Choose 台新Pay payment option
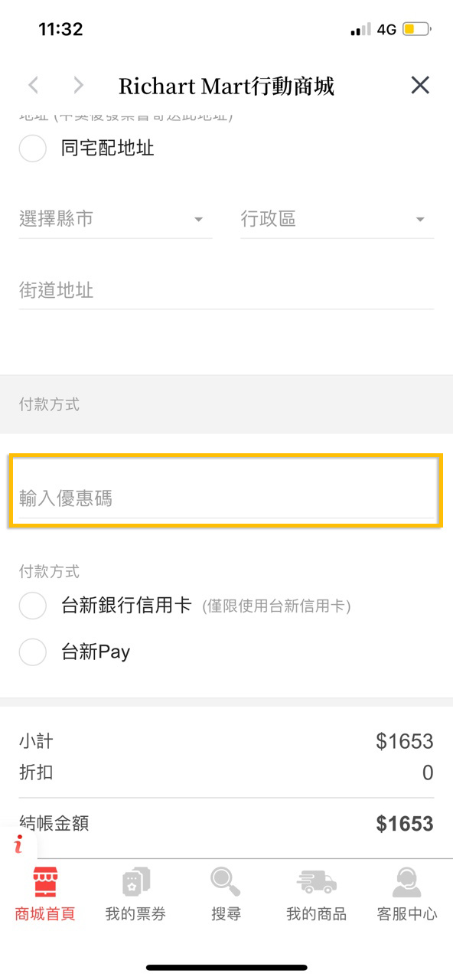The height and width of the screenshot is (980, 453). click(x=33, y=652)
